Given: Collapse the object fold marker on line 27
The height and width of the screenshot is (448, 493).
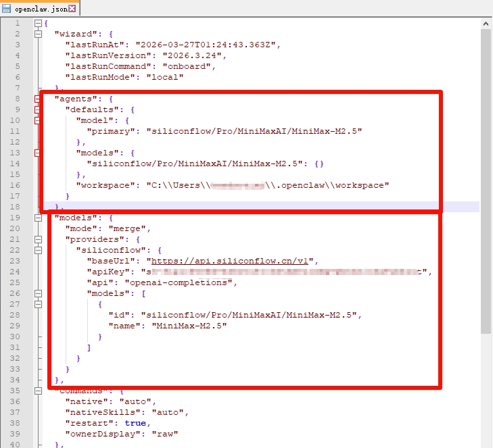Looking at the screenshot, I should pos(38,304).
